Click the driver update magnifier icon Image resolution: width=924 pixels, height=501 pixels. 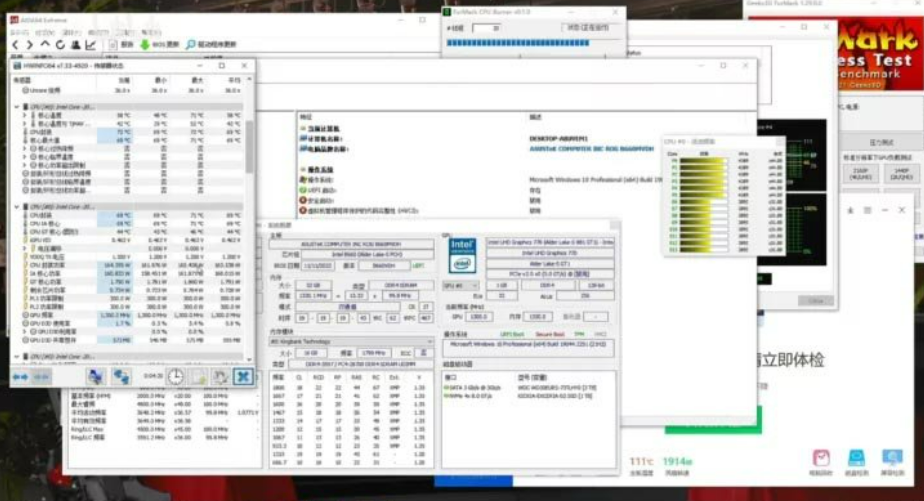click(190, 45)
